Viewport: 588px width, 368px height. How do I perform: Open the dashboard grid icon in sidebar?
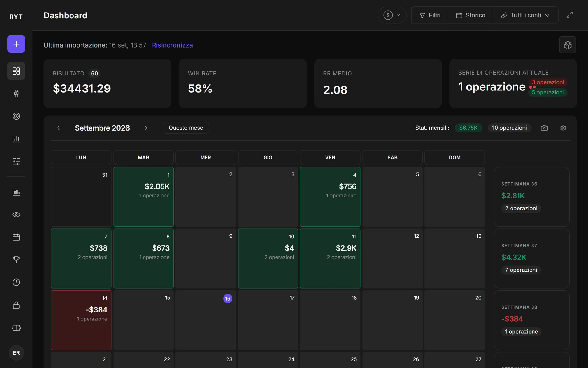(16, 71)
